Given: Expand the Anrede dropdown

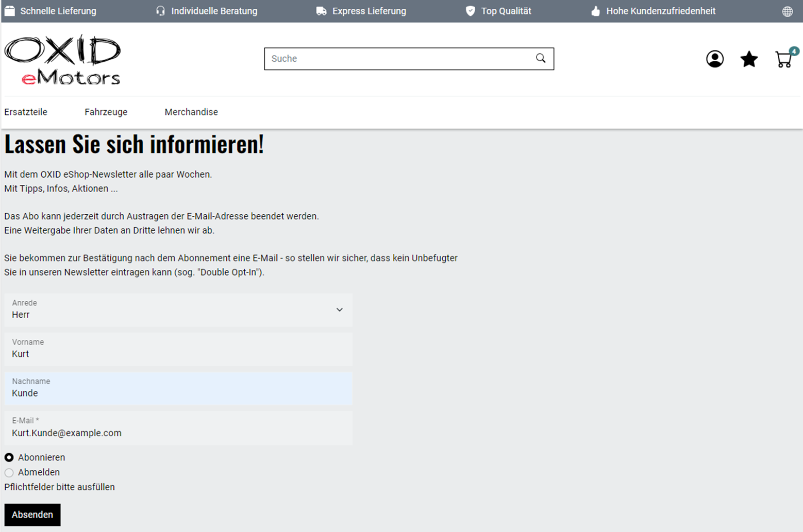Looking at the screenshot, I should pyautogui.click(x=178, y=310).
